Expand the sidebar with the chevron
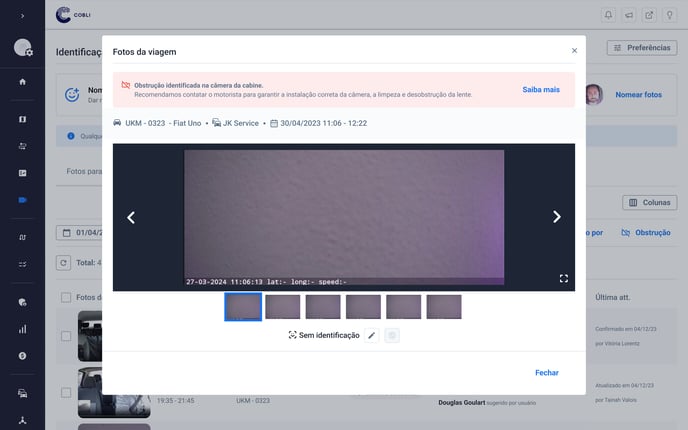This screenshot has width=688, height=430. [22, 16]
